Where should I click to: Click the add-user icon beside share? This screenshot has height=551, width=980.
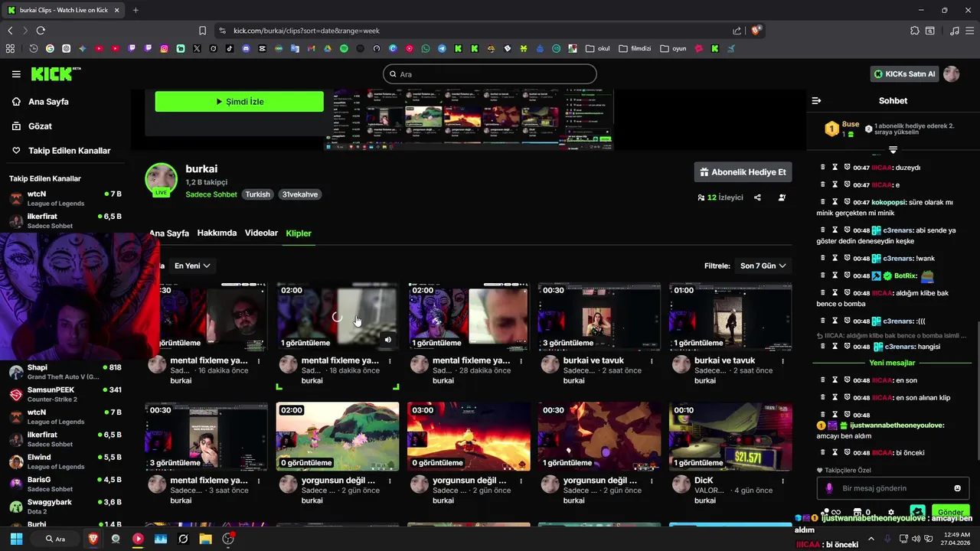782,197
